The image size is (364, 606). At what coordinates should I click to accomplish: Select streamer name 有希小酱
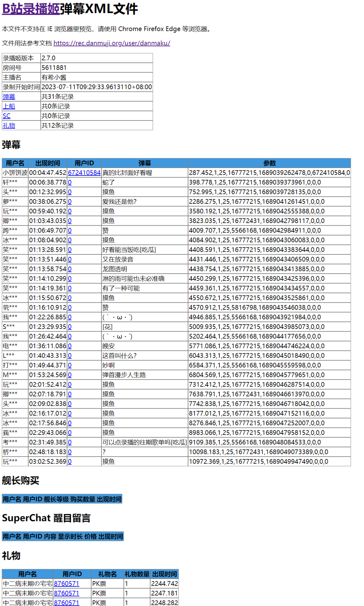point(97,77)
